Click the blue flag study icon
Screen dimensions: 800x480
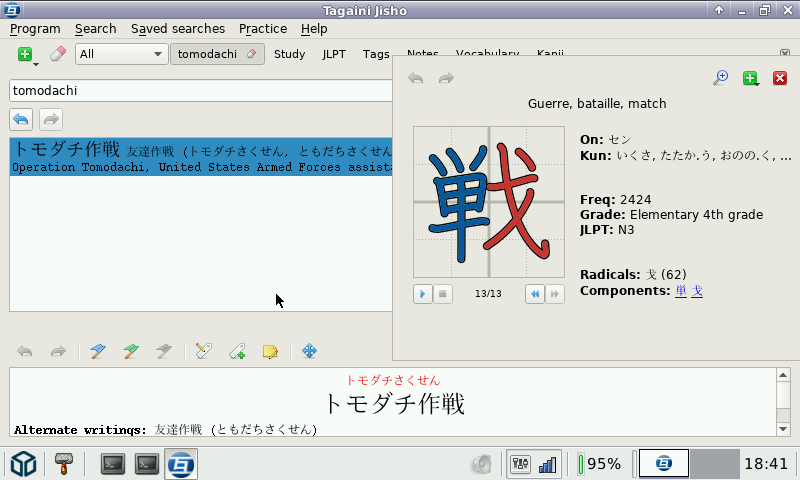pyautogui.click(x=97, y=351)
